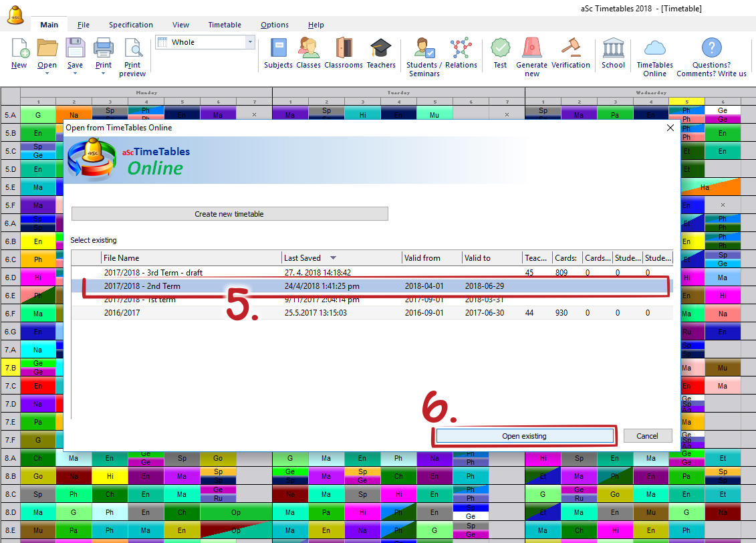Click the Create new timetable button
Image resolution: width=756 pixels, height=543 pixels.
(229, 214)
